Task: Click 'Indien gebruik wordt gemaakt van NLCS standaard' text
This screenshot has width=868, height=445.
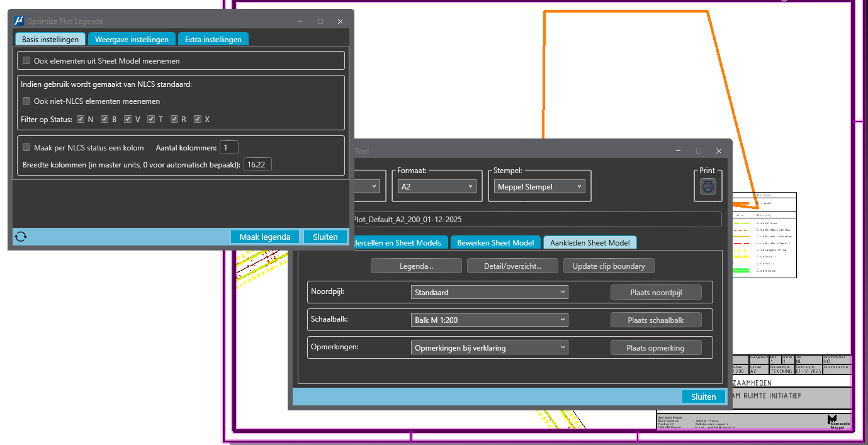Action: [x=106, y=84]
